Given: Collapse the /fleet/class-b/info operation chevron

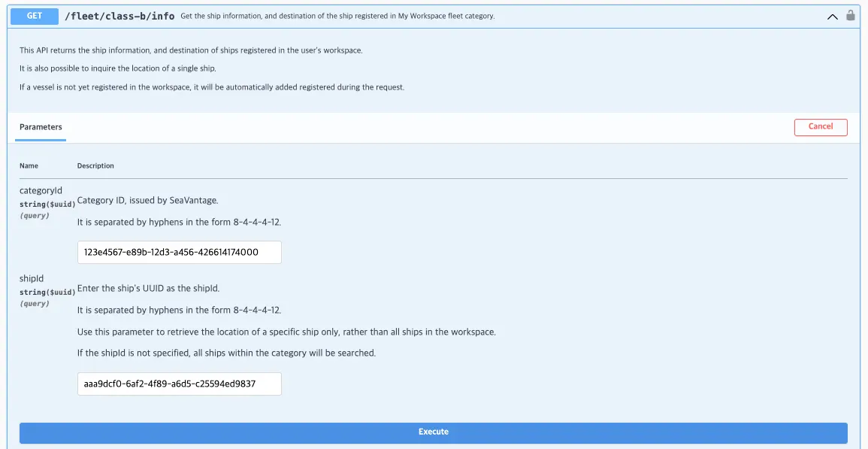Looking at the screenshot, I should 832,16.
